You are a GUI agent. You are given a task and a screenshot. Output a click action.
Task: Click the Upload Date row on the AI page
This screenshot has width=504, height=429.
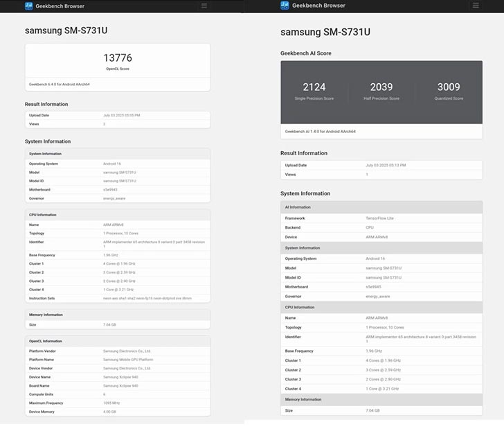click(381, 165)
